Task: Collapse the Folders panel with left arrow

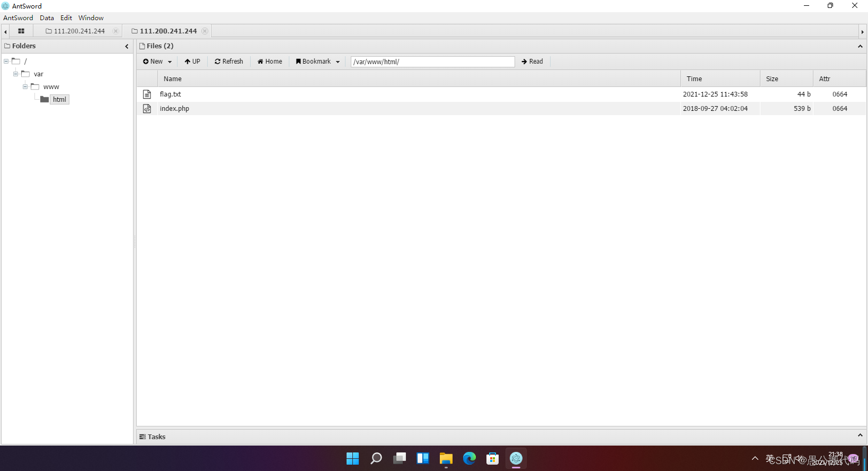Action: coord(127,46)
